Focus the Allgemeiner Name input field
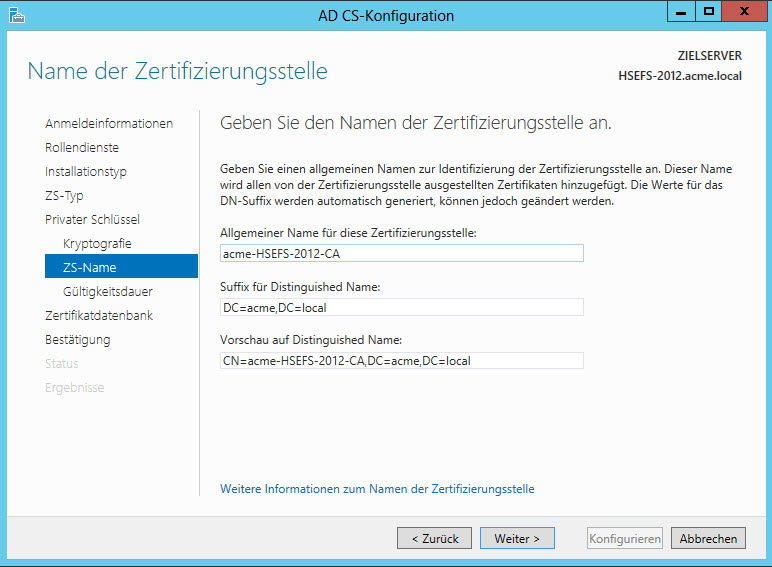Viewport: 772px width, 567px height. [x=402, y=253]
